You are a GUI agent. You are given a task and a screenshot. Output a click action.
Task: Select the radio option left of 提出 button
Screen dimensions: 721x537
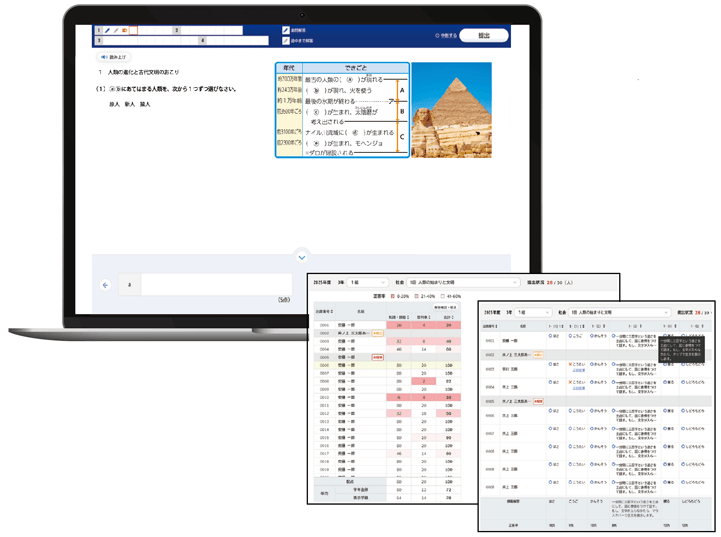437,36
